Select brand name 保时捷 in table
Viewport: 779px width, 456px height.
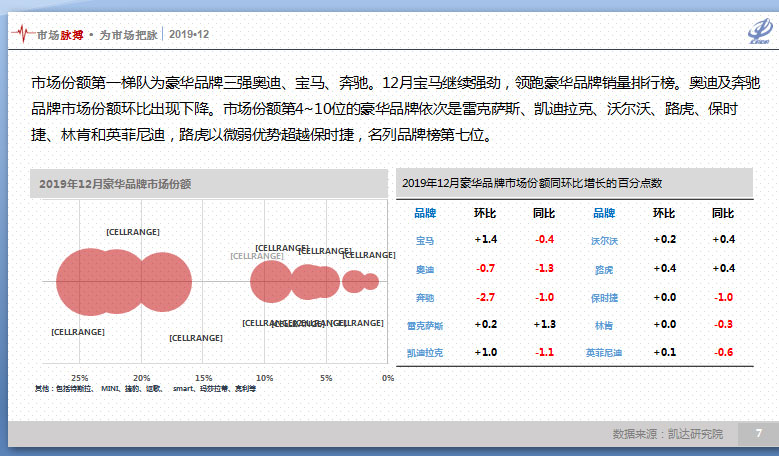(604, 298)
